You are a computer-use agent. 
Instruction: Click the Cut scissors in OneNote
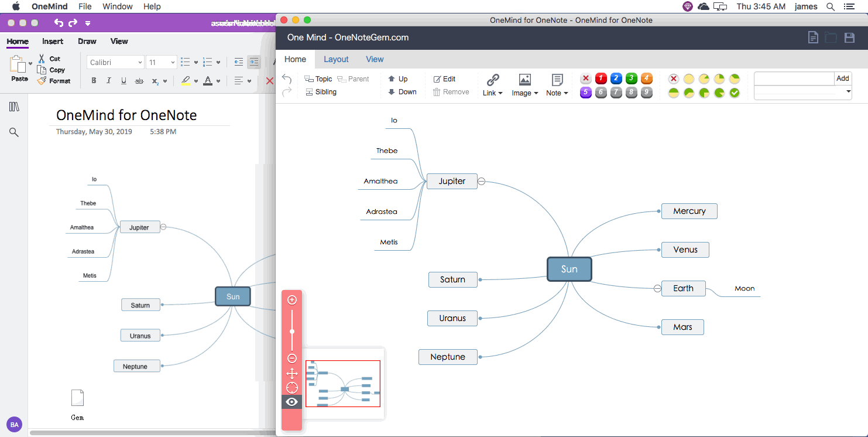coord(42,59)
